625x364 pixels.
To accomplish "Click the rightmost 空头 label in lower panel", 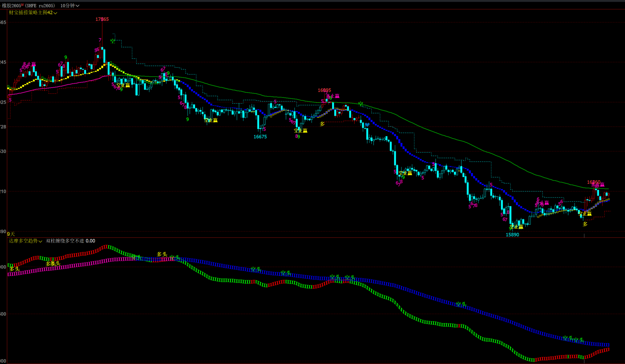I will [x=579, y=340].
